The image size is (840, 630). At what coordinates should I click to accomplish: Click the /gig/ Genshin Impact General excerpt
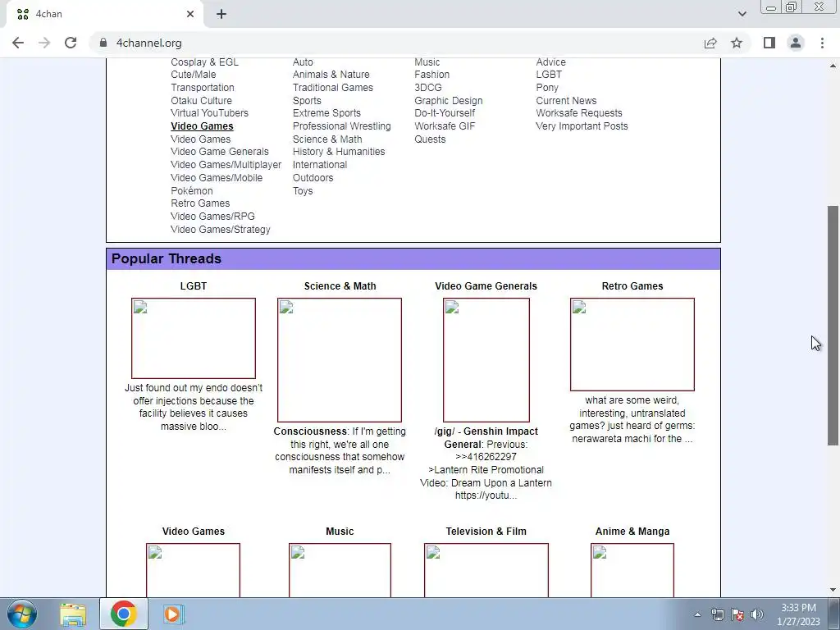click(486, 463)
